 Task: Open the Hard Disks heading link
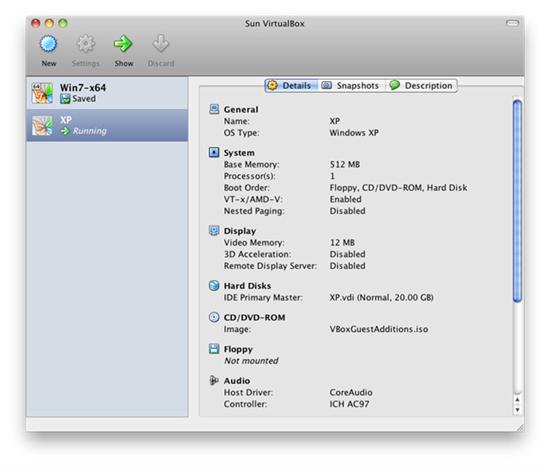(x=247, y=286)
